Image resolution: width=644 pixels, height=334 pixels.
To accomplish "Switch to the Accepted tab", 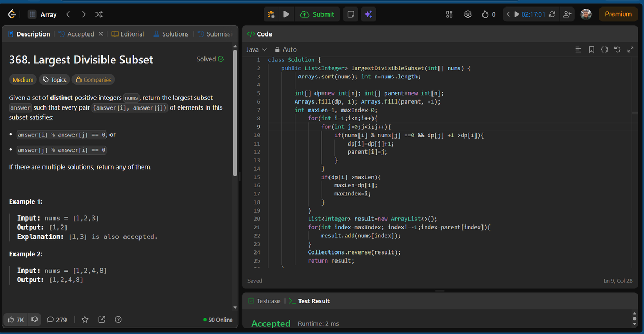I will tap(76, 34).
